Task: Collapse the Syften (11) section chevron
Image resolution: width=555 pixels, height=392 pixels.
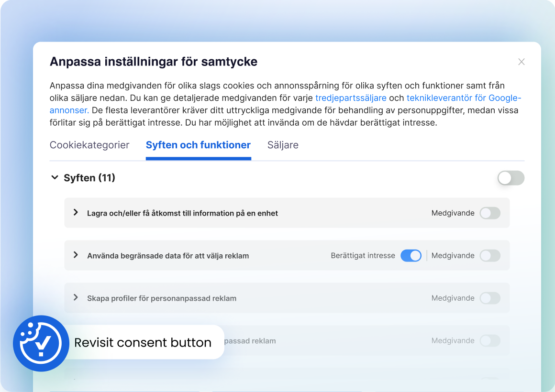Action: 54,178
